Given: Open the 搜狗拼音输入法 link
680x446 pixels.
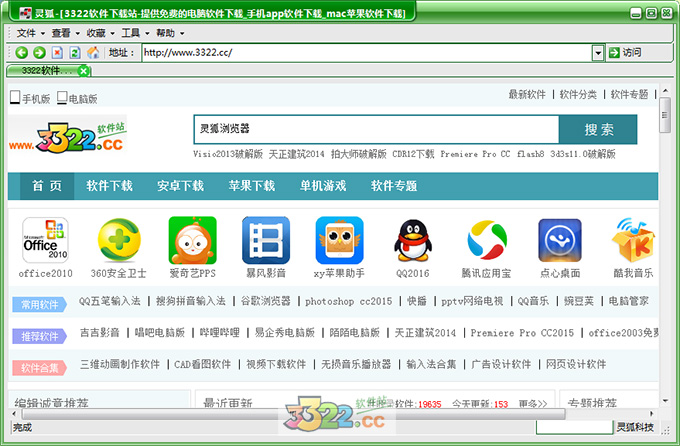Looking at the screenshot, I should [191, 301].
